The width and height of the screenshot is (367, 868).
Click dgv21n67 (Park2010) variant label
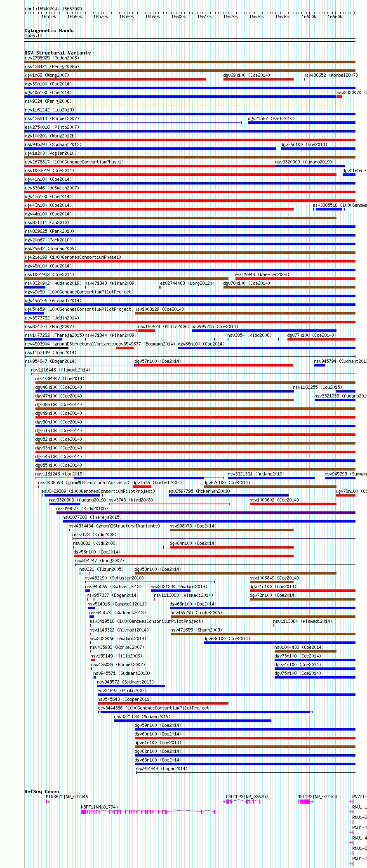pyautogui.click(x=271, y=118)
